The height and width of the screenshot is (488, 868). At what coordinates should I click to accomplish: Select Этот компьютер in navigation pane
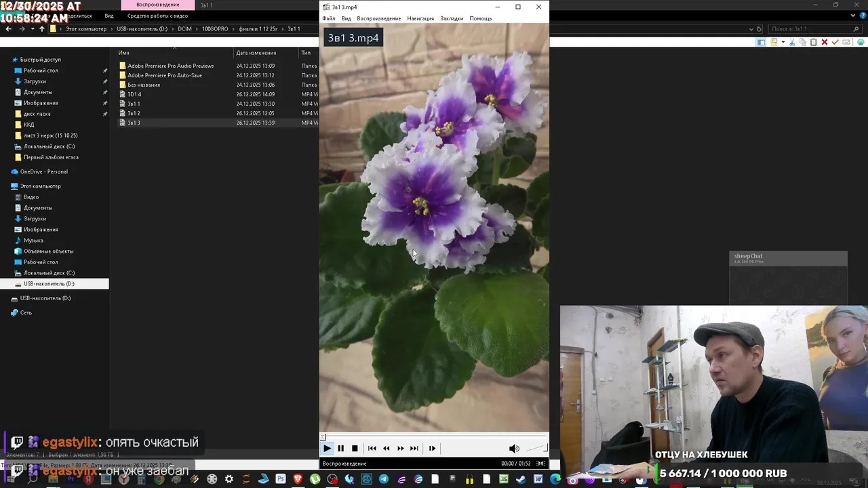(x=40, y=186)
